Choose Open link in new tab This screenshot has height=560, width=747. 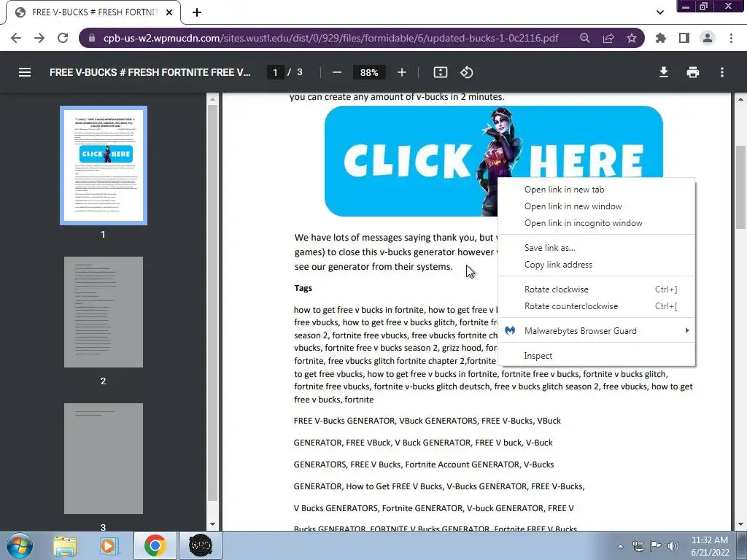point(597,190)
